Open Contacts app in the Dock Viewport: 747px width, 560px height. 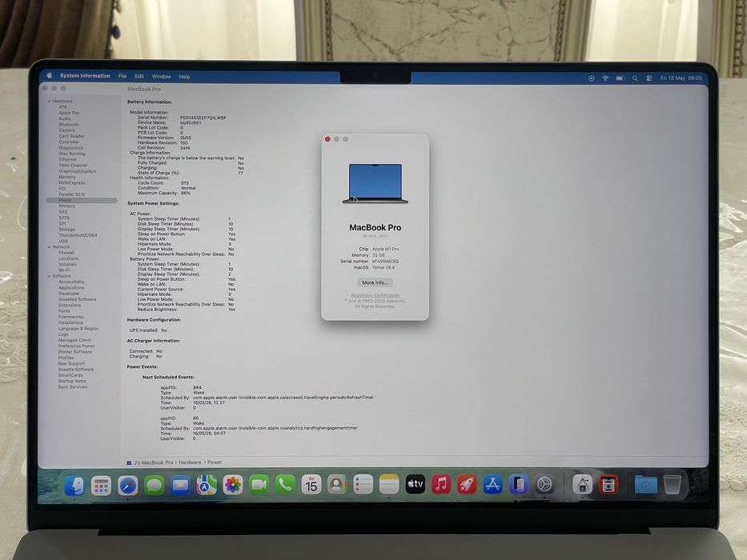click(337, 485)
